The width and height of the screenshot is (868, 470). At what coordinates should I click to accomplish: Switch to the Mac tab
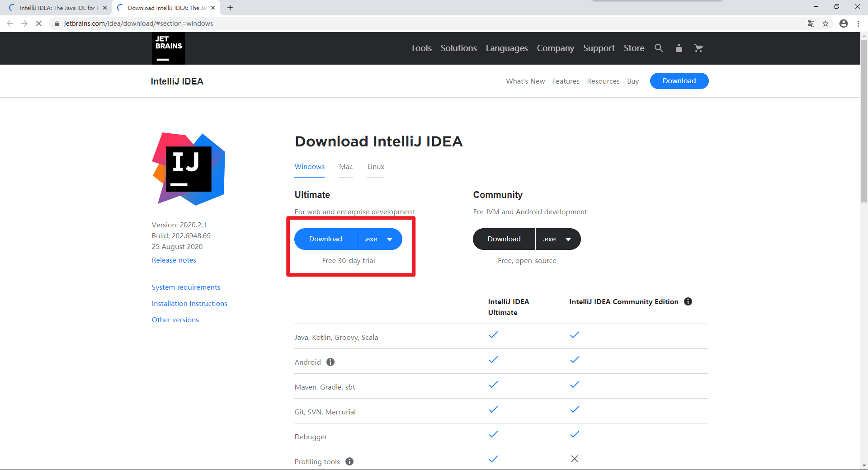click(x=346, y=167)
